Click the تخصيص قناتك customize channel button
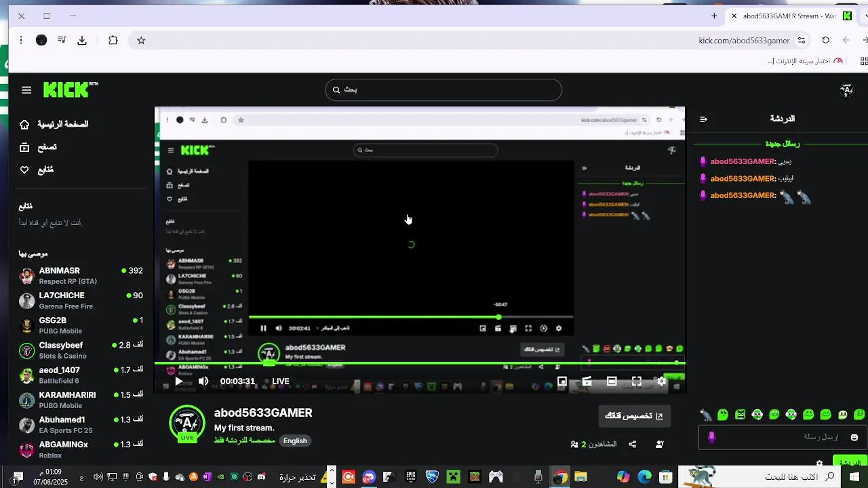868x488 pixels. [x=634, y=416]
